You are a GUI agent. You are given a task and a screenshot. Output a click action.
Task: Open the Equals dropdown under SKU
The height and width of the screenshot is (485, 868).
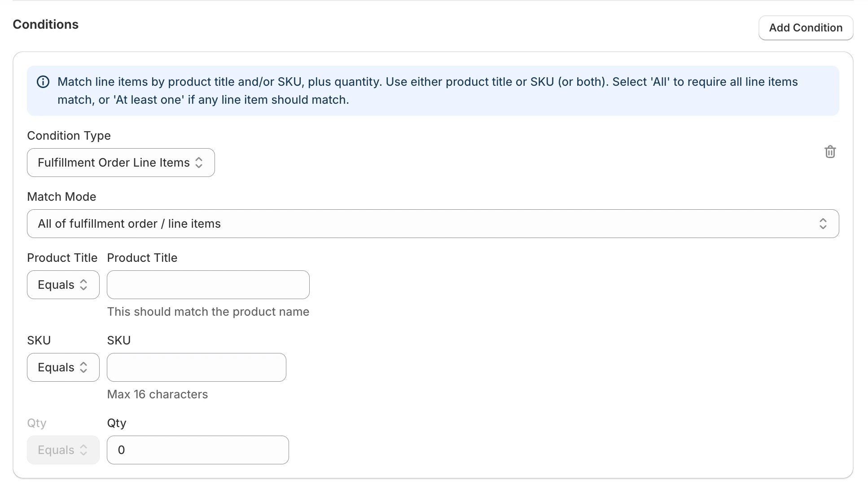[x=63, y=367]
